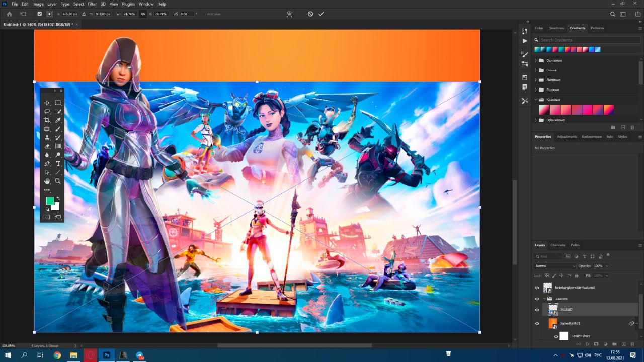The width and height of the screenshot is (644, 362).
Task: Switch to the Swatches tab
Action: (556, 28)
